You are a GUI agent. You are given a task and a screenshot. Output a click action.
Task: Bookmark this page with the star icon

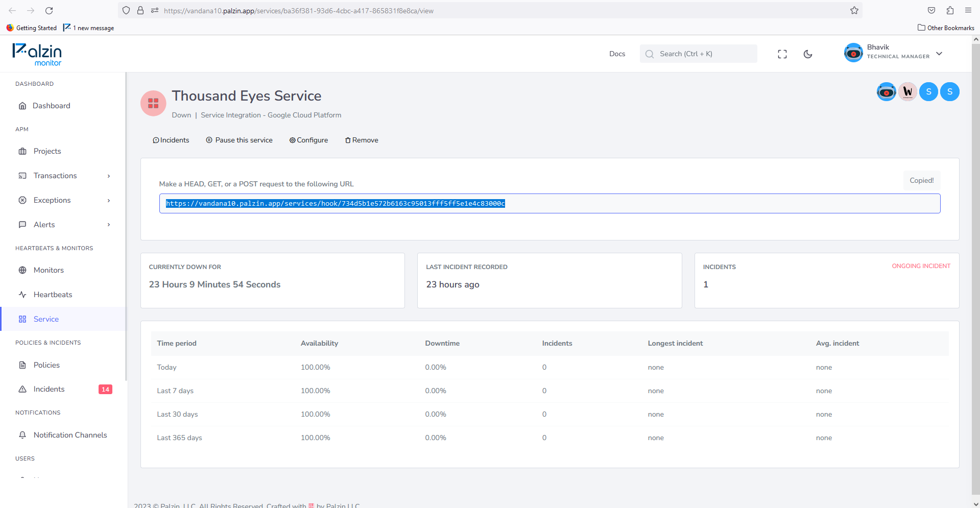pyautogui.click(x=854, y=10)
